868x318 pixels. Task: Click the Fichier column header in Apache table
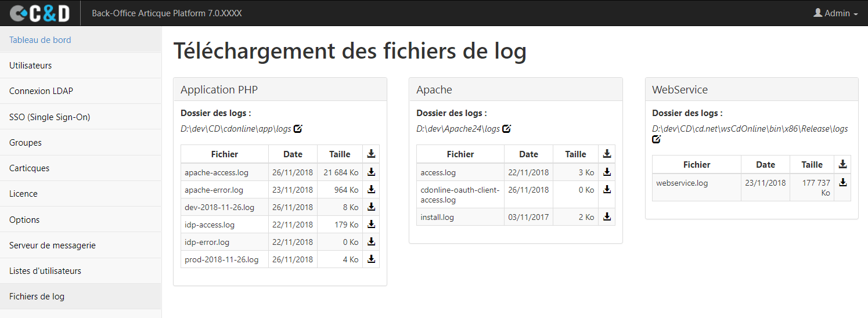(x=460, y=154)
